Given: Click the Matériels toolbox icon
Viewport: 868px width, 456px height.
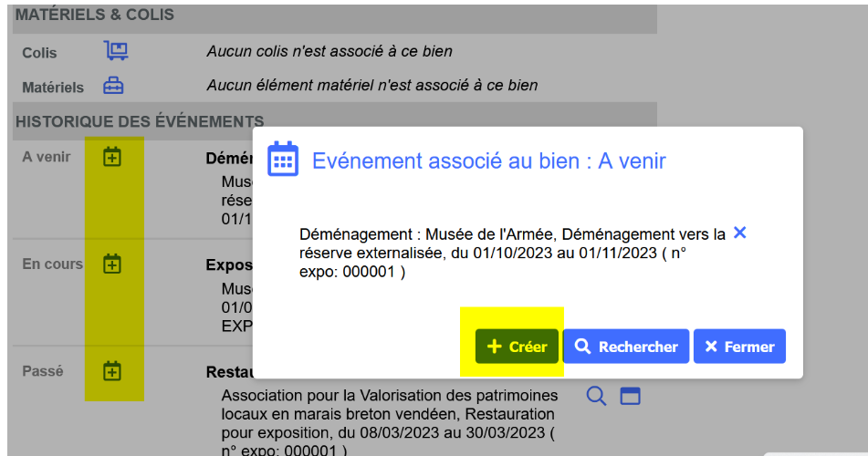Looking at the screenshot, I should point(113,86).
